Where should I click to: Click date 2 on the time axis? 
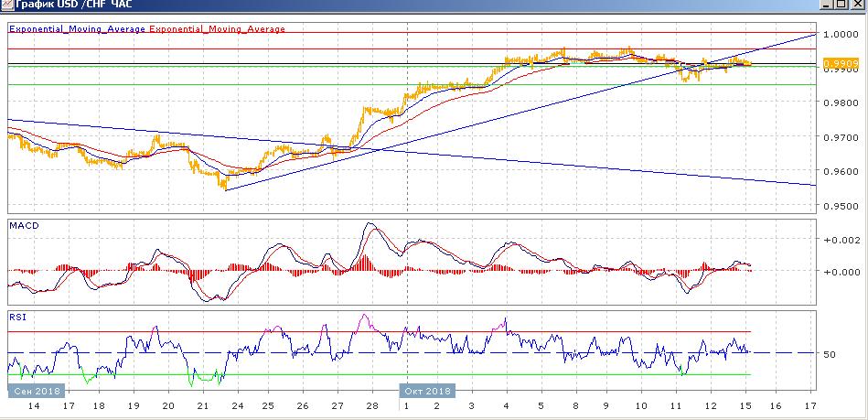(x=437, y=405)
